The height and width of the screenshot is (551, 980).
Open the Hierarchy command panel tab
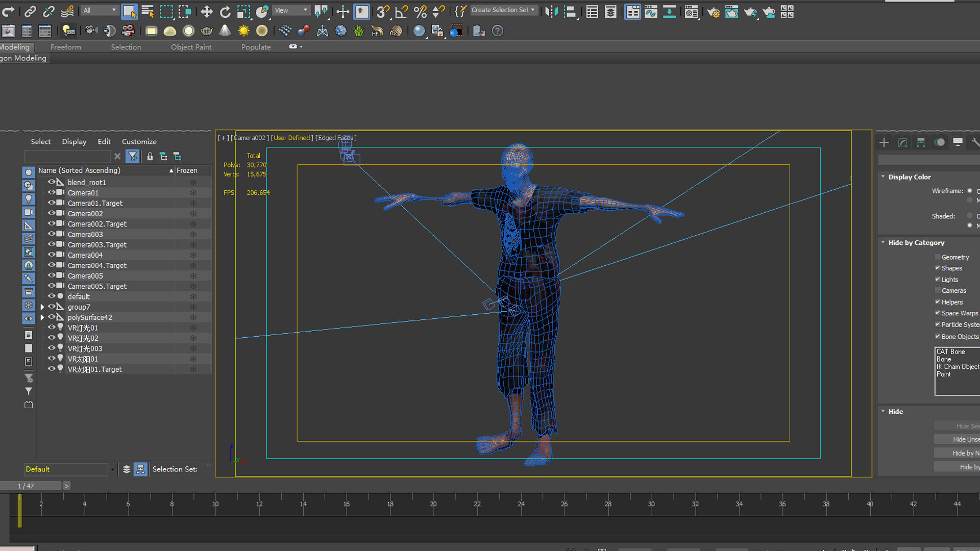coord(921,142)
